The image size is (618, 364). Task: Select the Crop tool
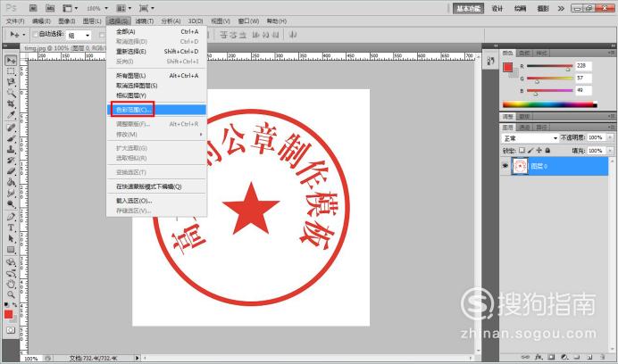[11, 104]
